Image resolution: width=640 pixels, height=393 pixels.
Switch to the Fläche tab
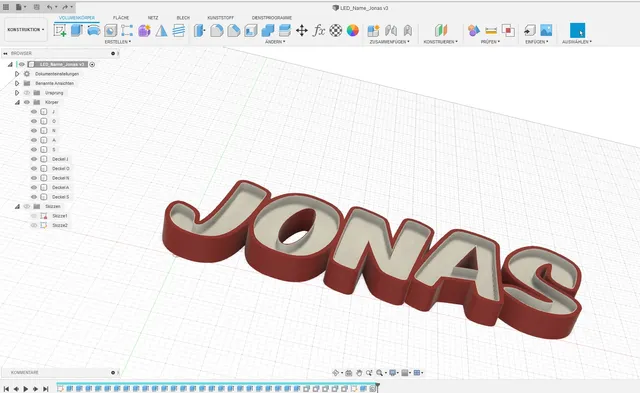[121, 18]
